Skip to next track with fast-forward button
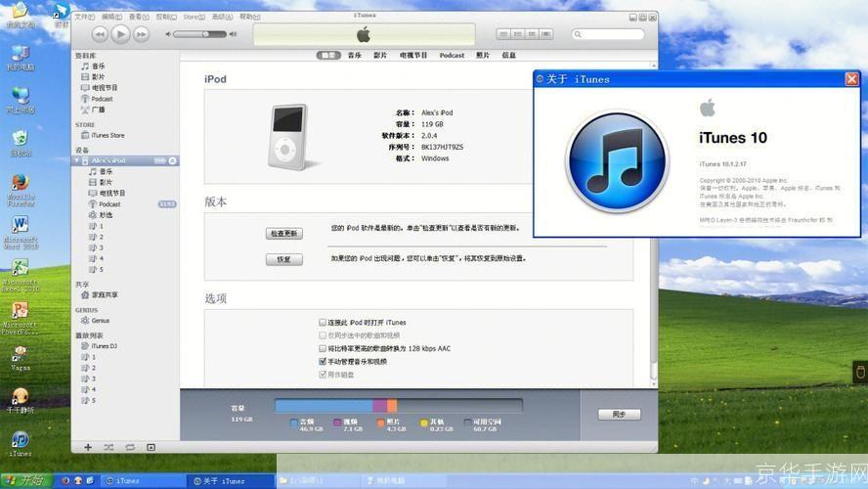 [141, 35]
